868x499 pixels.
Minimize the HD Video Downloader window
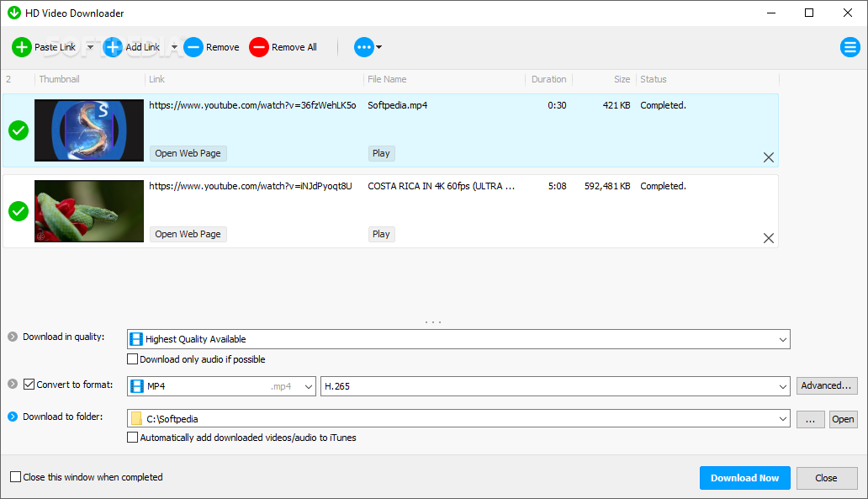click(x=771, y=13)
